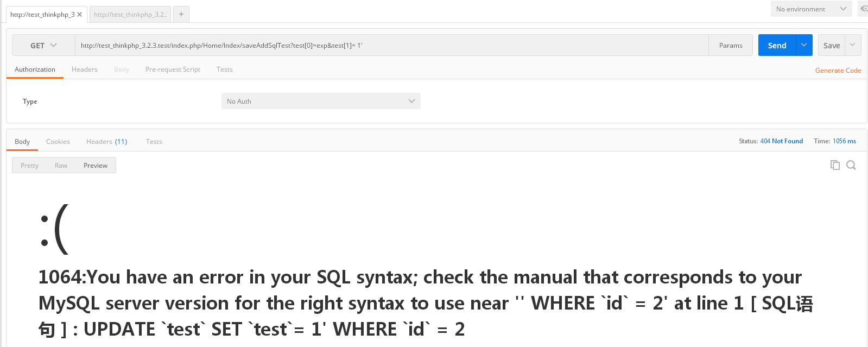Image resolution: width=868 pixels, height=347 pixels.
Task: Select the No Auth type dropdown
Action: [321, 101]
